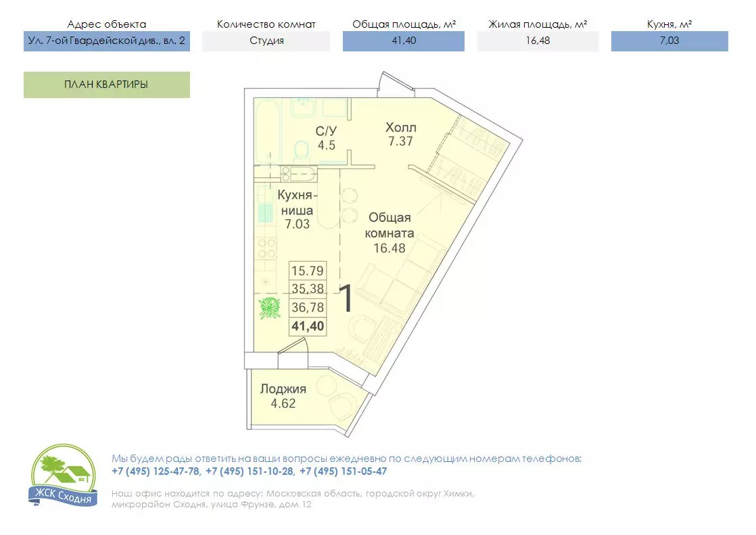The image size is (756, 535).
Task: Click the large apartment number 1 on the plan
Action: pyautogui.click(x=347, y=299)
